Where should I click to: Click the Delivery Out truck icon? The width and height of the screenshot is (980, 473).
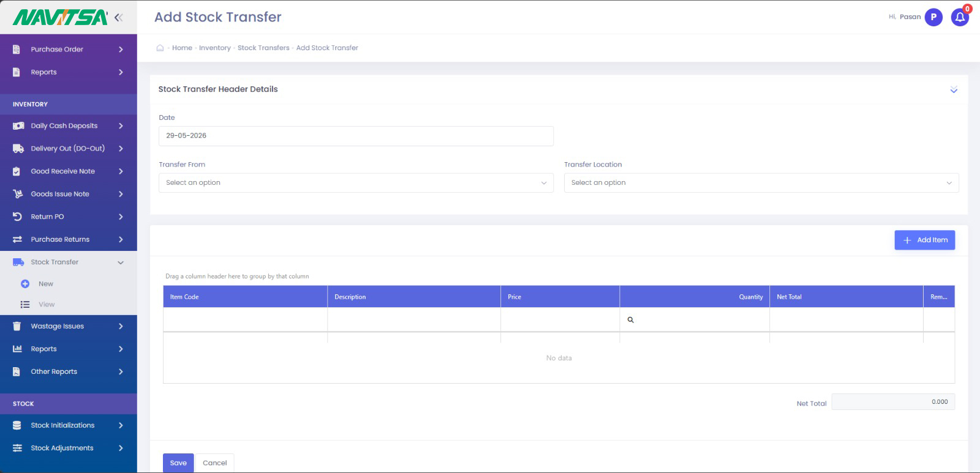point(18,149)
